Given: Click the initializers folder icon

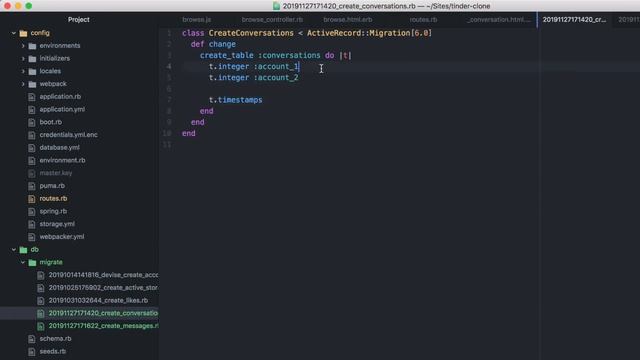Looking at the screenshot, I should coord(32,58).
